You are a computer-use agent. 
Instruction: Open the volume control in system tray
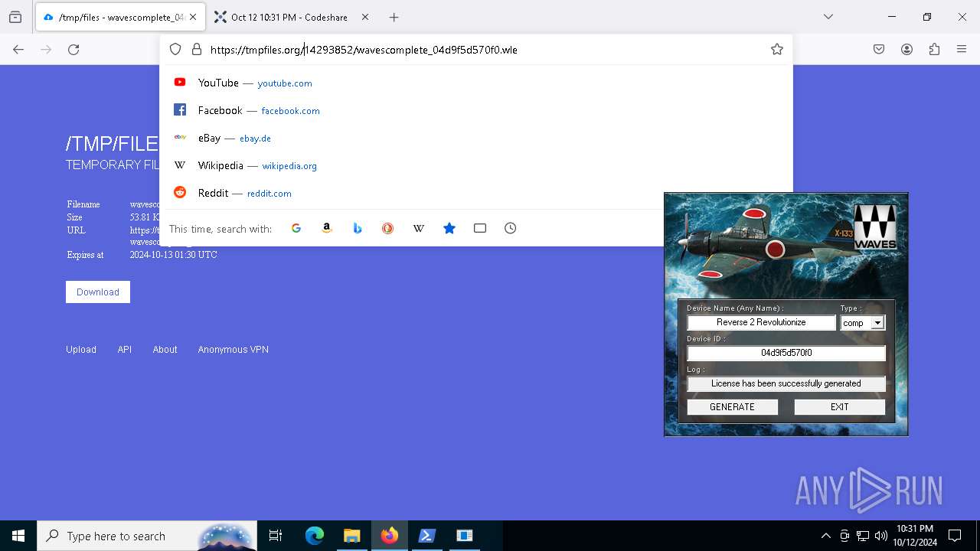(881, 536)
